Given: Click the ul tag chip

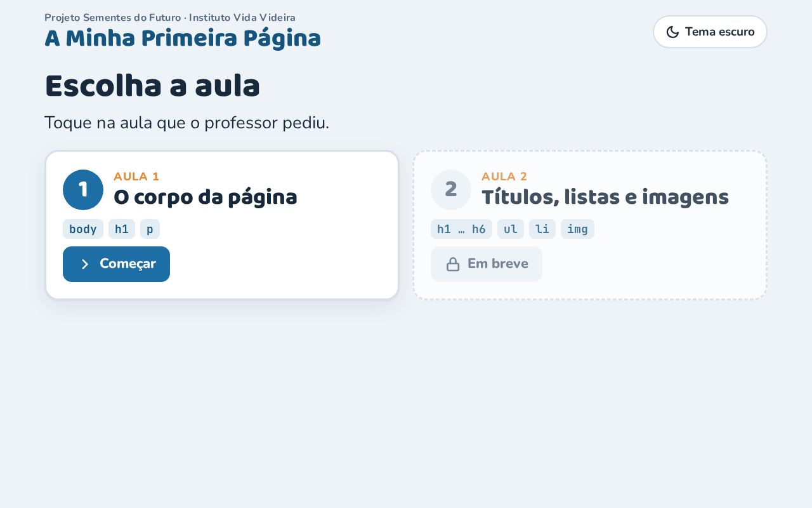Looking at the screenshot, I should click(x=511, y=229).
